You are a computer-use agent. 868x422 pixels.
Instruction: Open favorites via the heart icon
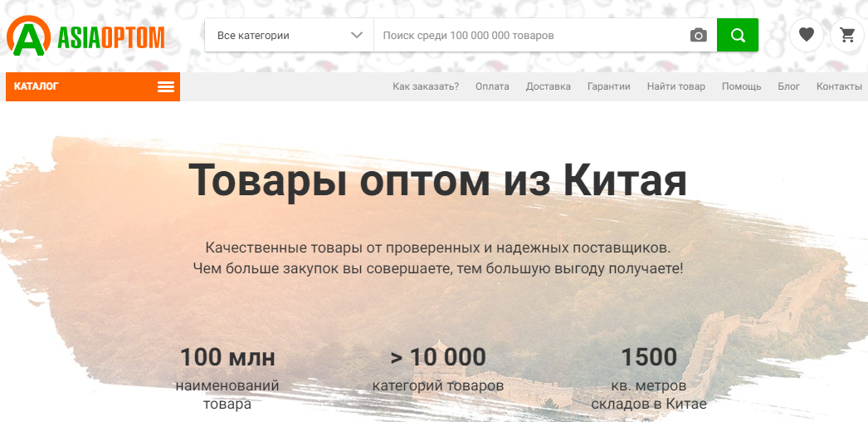pos(806,35)
